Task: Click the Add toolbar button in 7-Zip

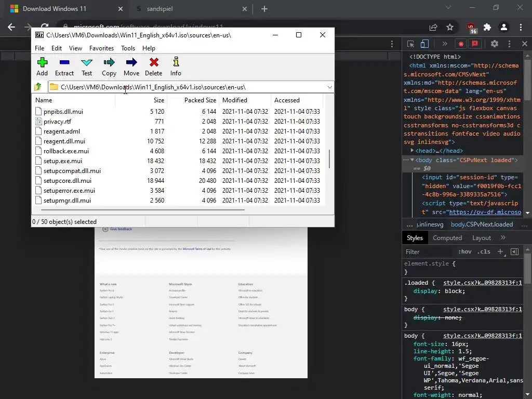Action: pyautogui.click(x=42, y=66)
